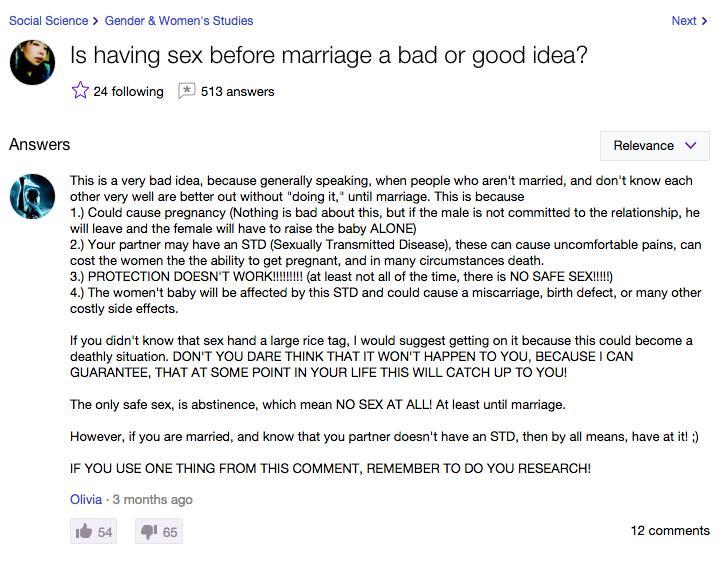Open the answerer Olivia's avatar image
The width and height of the screenshot is (722, 561).
click(x=32, y=196)
